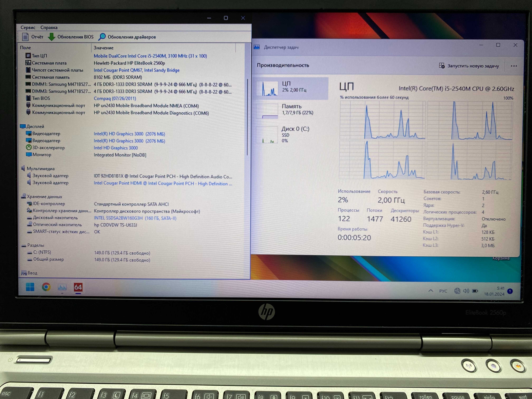Click the РУС language indicator

443,291
